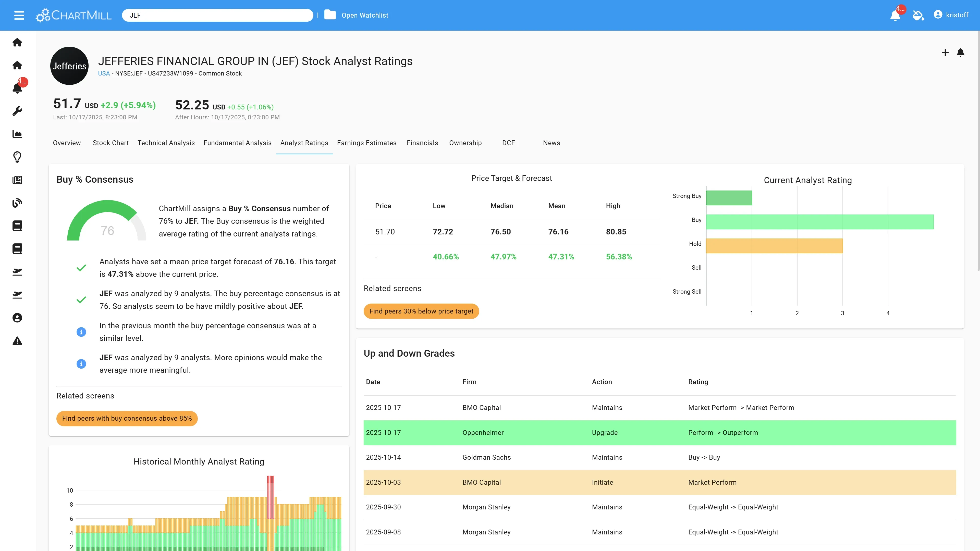Click the warning triangle sidebar icon
The width and height of the screenshot is (980, 551).
17,341
